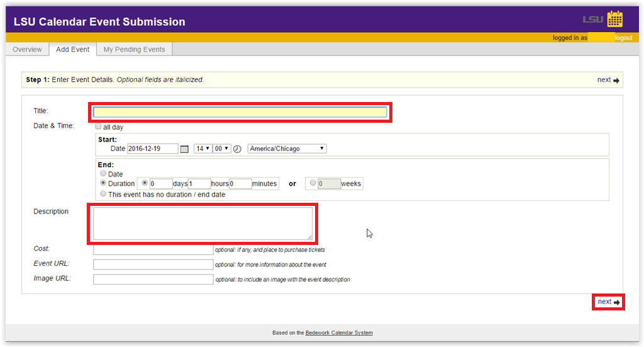
Task: Open the Bedework Calendar System link
Action: (339, 333)
